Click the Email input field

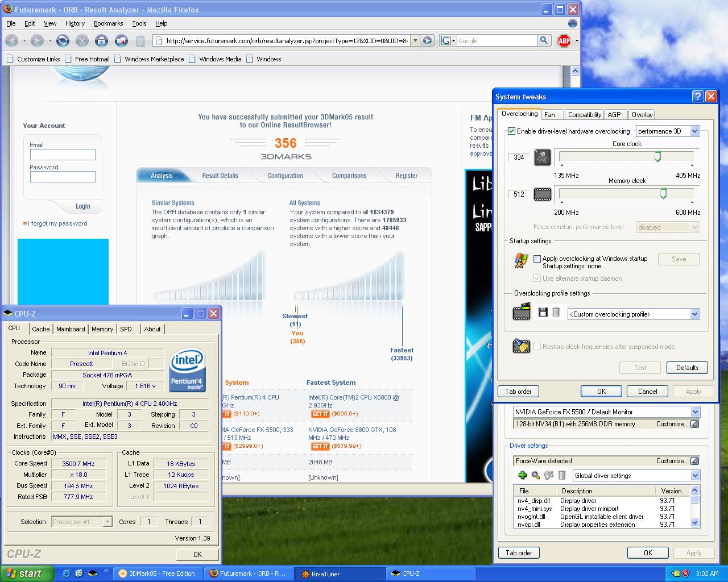pyautogui.click(x=63, y=155)
